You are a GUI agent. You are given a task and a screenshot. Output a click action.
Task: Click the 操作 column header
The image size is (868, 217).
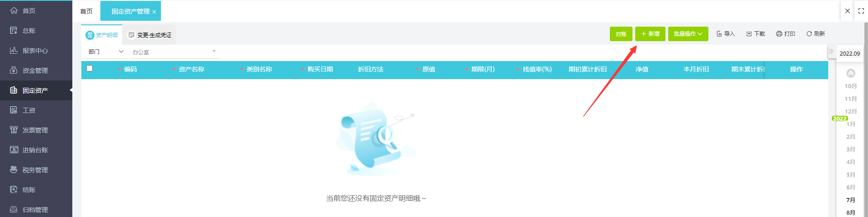pyautogui.click(x=797, y=69)
